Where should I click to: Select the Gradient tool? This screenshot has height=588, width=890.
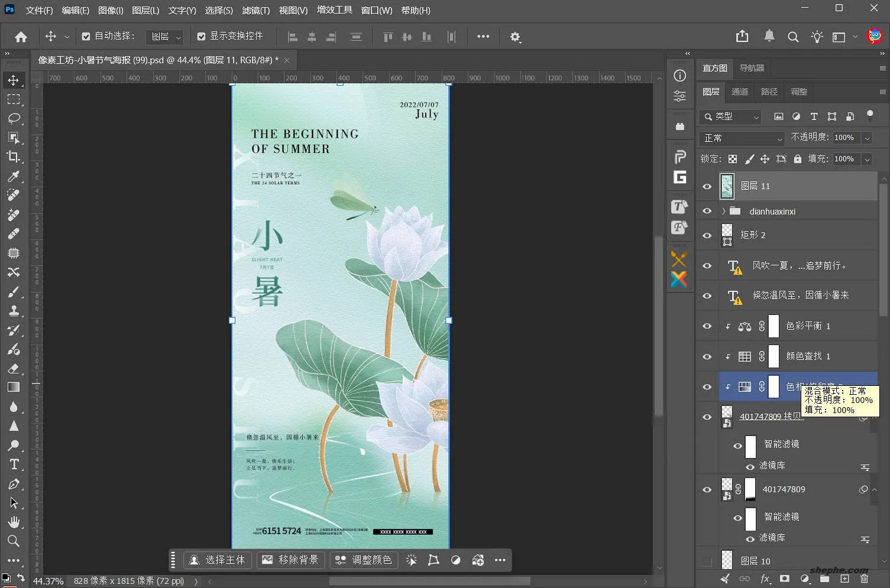pyautogui.click(x=14, y=387)
